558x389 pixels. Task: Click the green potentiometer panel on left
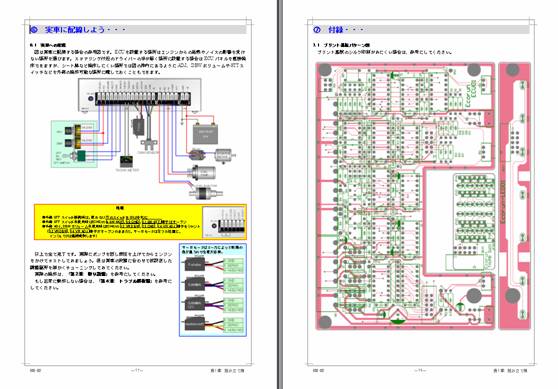click(74, 144)
